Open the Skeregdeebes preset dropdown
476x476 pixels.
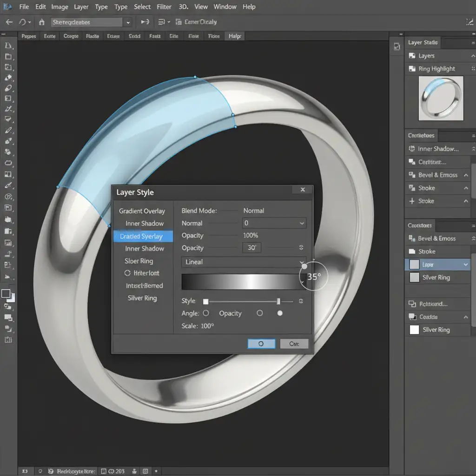pos(128,22)
